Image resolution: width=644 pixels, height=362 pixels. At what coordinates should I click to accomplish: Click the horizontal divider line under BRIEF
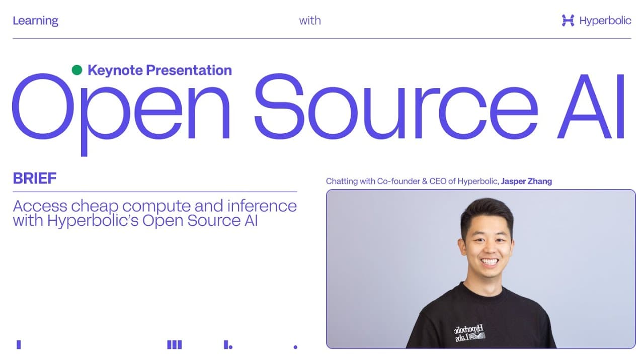click(155, 192)
